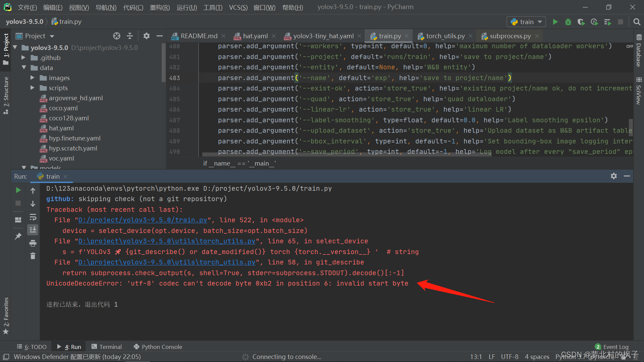This screenshot has width=644, height=362.
Task: Open the SciView side panel
Action: (639, 91)
